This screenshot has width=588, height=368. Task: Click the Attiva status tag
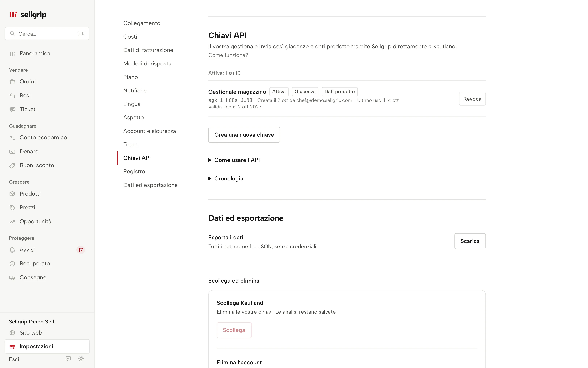[x=279, y=92]
